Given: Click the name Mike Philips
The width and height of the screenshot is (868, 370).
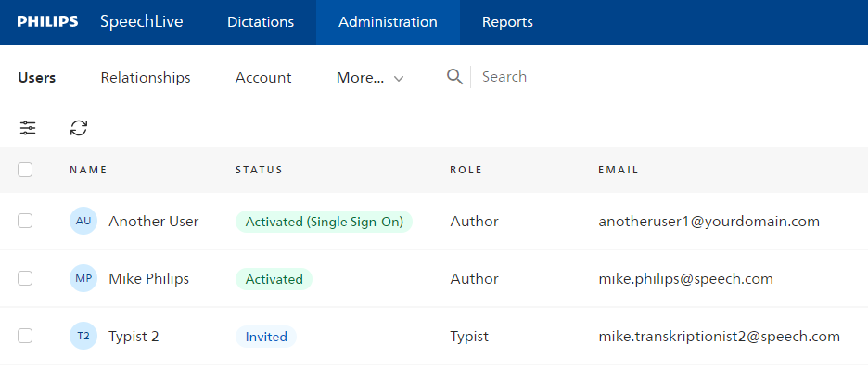Looking at the screenshot, I should (149, 278).
